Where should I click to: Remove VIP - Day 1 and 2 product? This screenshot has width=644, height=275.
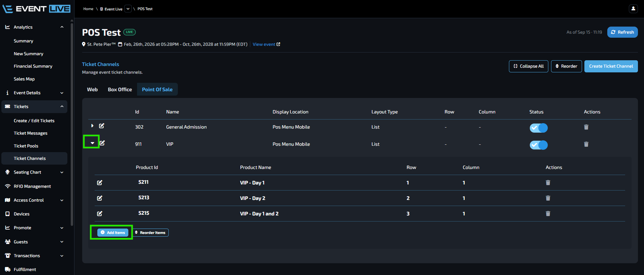coord(548,213)
